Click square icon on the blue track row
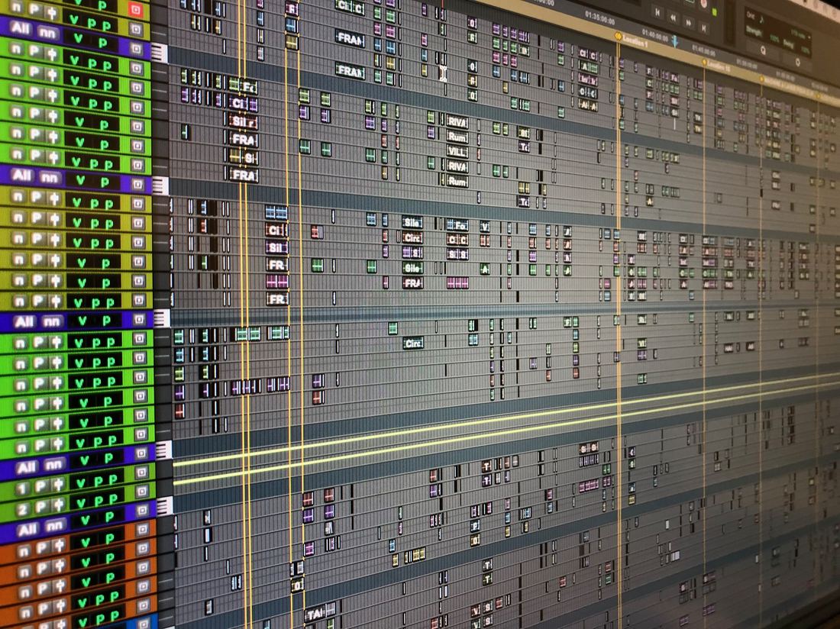The height and width of the screenshot is (629, 840). [x=143, y=624]
